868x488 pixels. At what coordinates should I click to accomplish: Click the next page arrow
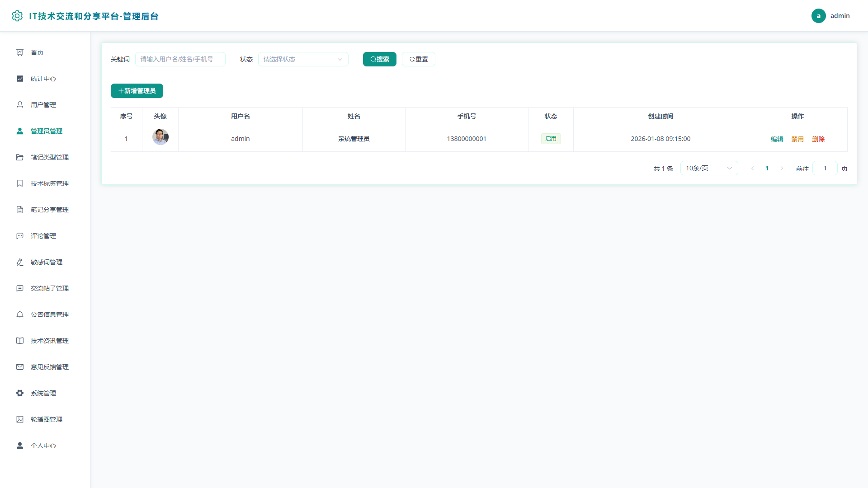(x=782, y=168)
